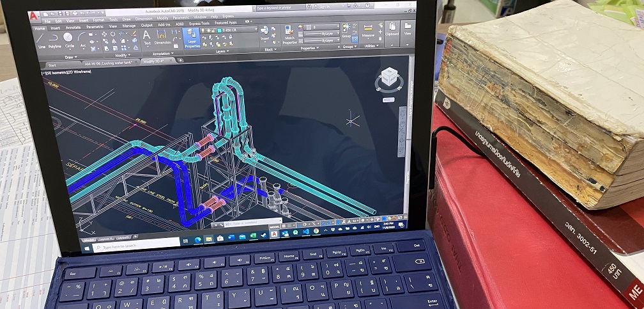
Task: Click Sign In in title bar
Action: pos(325,6)
